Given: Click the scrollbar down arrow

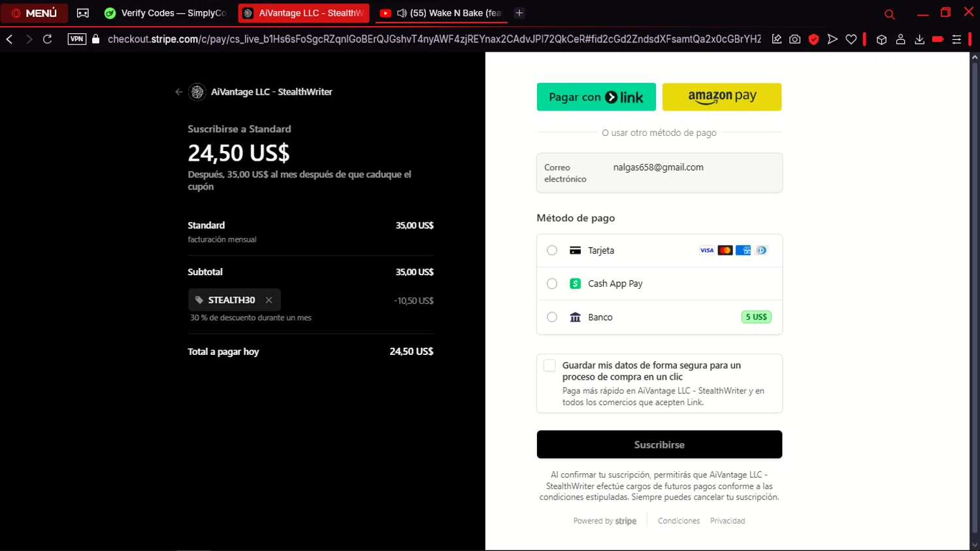Looking at the screenshot, I should pos(974,545).
